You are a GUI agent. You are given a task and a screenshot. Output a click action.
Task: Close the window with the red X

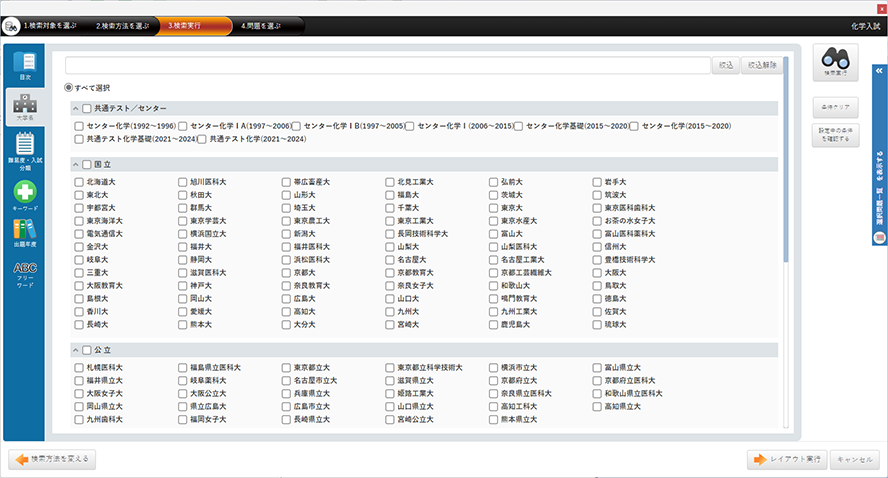coord(882,9)
